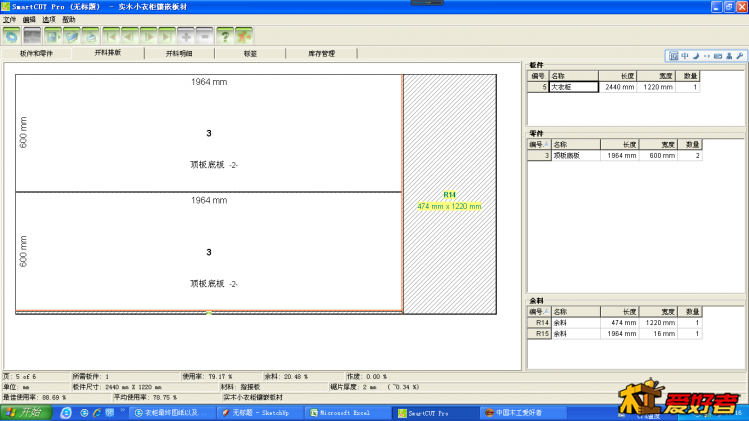Screen dimensions: 749x421
Task: Click the blue gear optimize icon
Action: click(11, 36)
